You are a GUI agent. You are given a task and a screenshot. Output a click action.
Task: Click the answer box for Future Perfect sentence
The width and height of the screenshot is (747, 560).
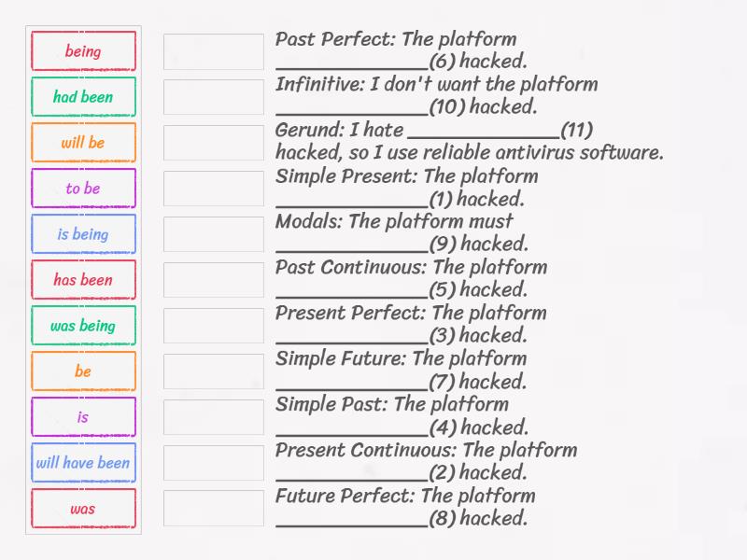(x=213, y=508)
